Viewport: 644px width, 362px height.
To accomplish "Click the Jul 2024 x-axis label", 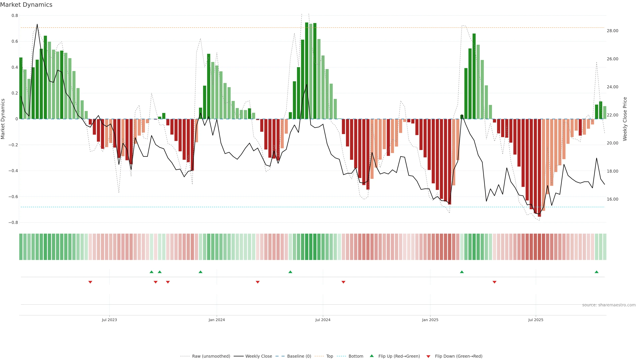I will pyautogui.click(x=323, y=320).
